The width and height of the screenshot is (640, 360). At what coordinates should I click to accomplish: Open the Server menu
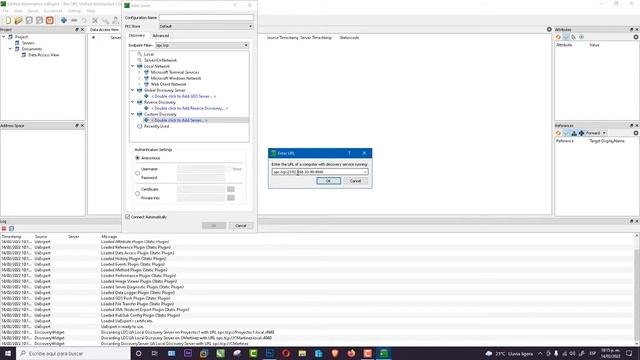(33, 11)
